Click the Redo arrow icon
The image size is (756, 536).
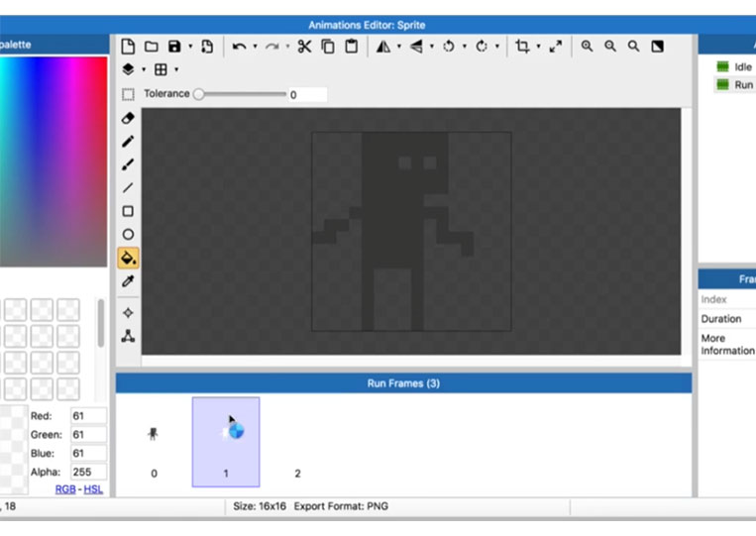[271, 47]
